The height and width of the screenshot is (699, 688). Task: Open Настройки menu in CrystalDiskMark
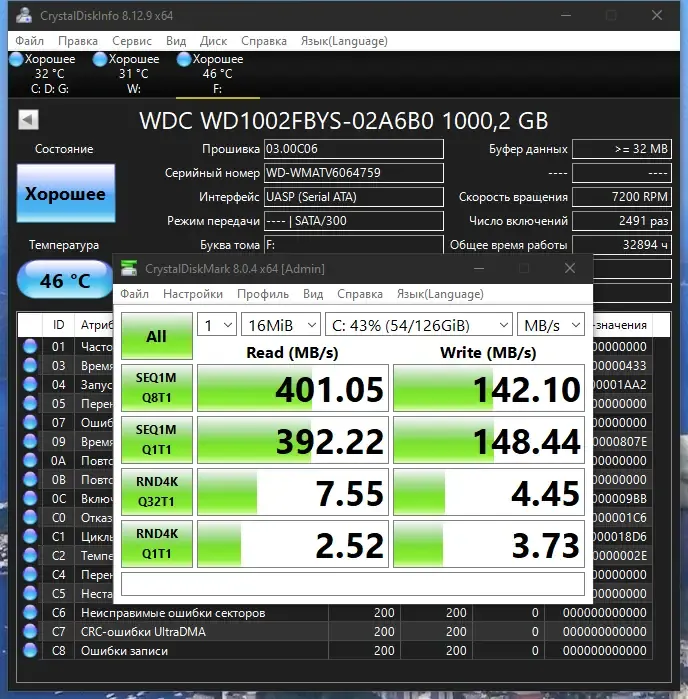193,294
